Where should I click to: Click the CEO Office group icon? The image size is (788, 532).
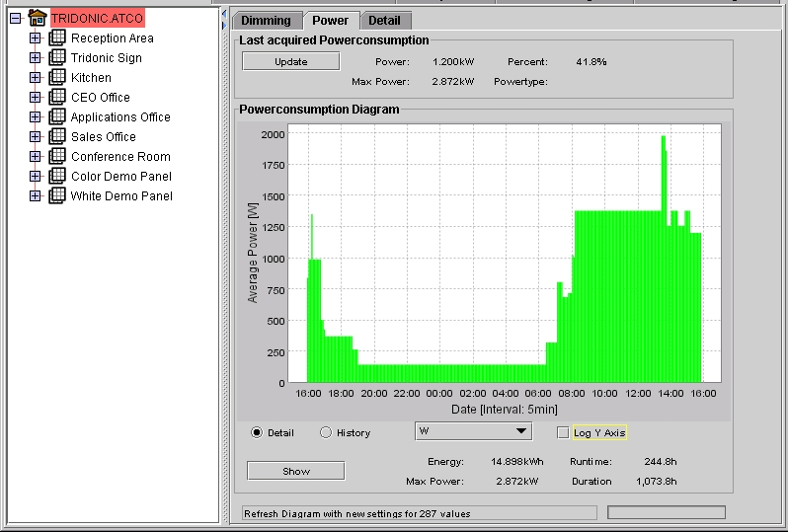pyautogui.click(x=57, y=97)
